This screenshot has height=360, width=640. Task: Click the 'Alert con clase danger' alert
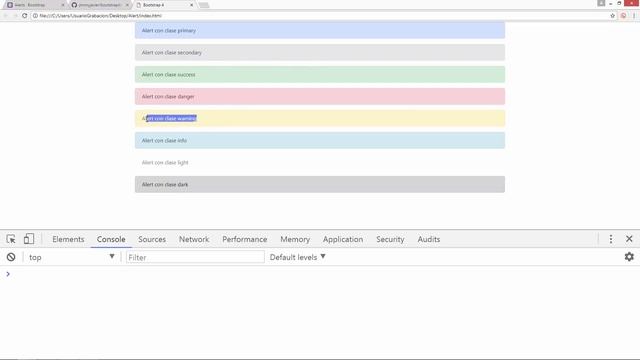click(x=320, y=97)
